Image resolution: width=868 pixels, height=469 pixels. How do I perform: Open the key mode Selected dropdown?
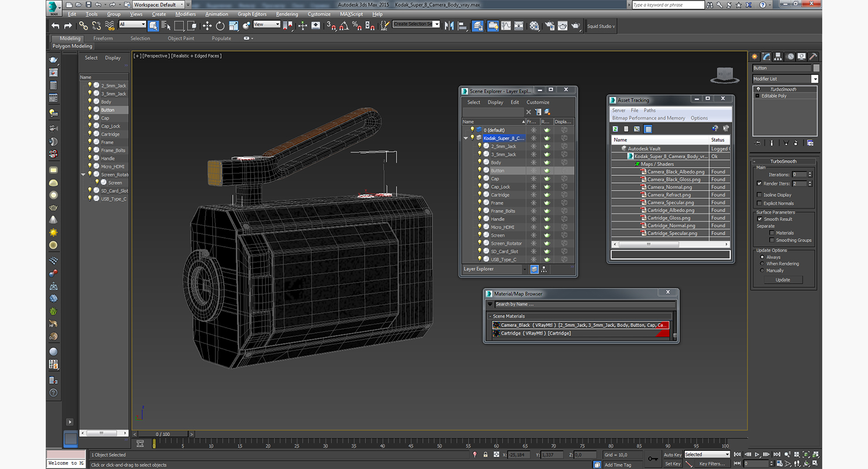[707, 454]
